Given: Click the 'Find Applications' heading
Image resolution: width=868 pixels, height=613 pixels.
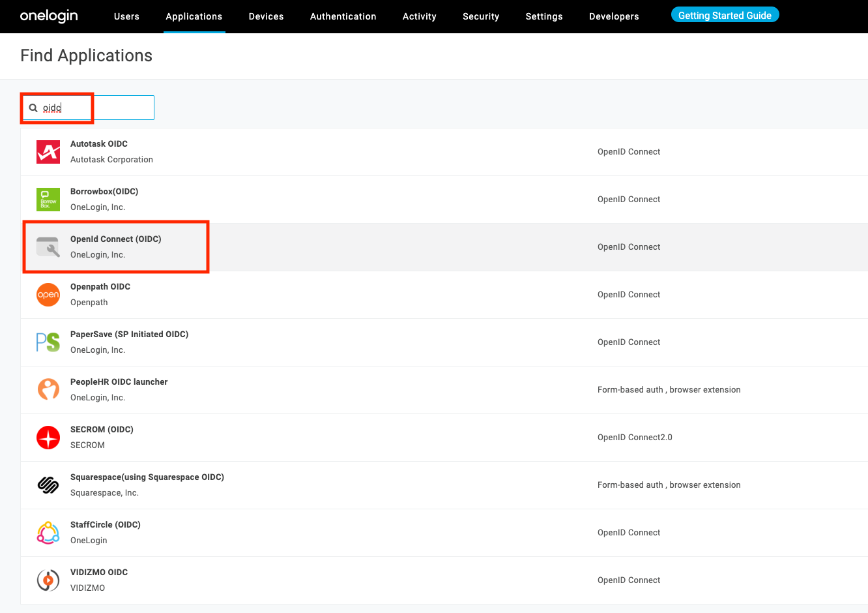Looking at the screenshot, I should point(86,55).
